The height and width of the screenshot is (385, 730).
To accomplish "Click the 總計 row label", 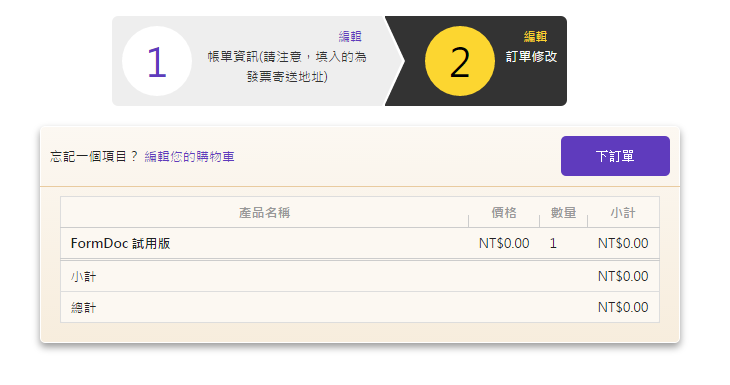I will pos(83,308).
